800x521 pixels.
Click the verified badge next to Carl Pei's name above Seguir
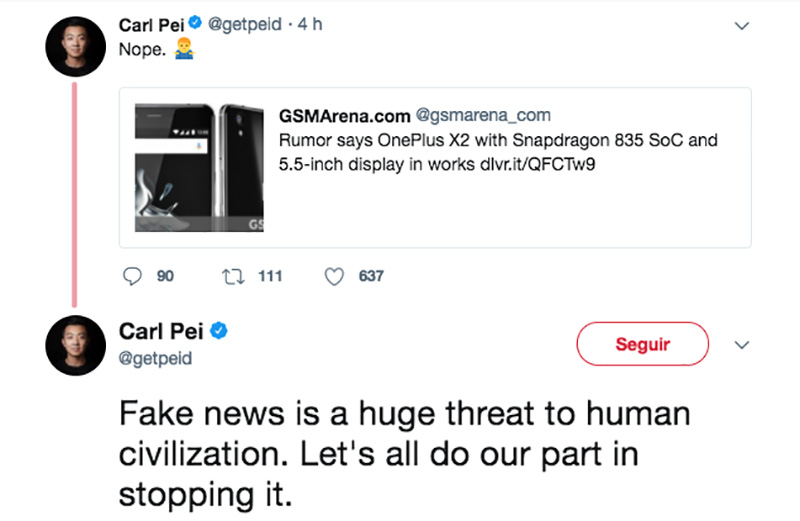[x=219, y=331]
